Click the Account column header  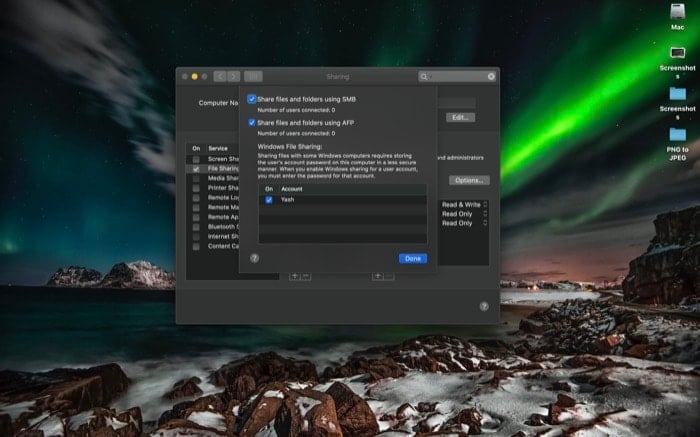click(x=292, y=189)
